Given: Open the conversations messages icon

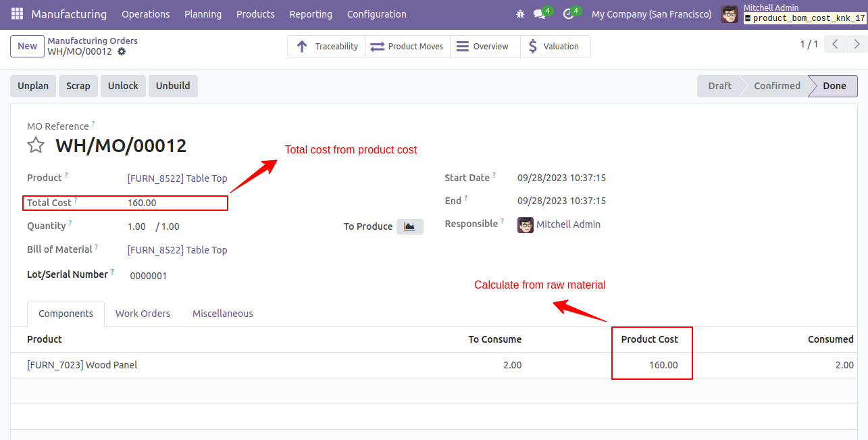Looking at the screenshot, I should click(539, 14).
